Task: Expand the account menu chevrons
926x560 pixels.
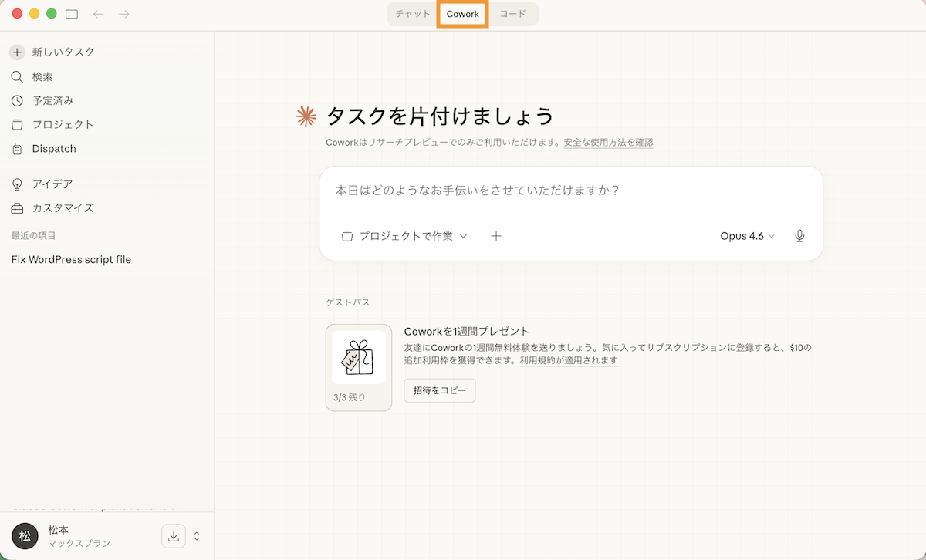Action: pos(197,536)
